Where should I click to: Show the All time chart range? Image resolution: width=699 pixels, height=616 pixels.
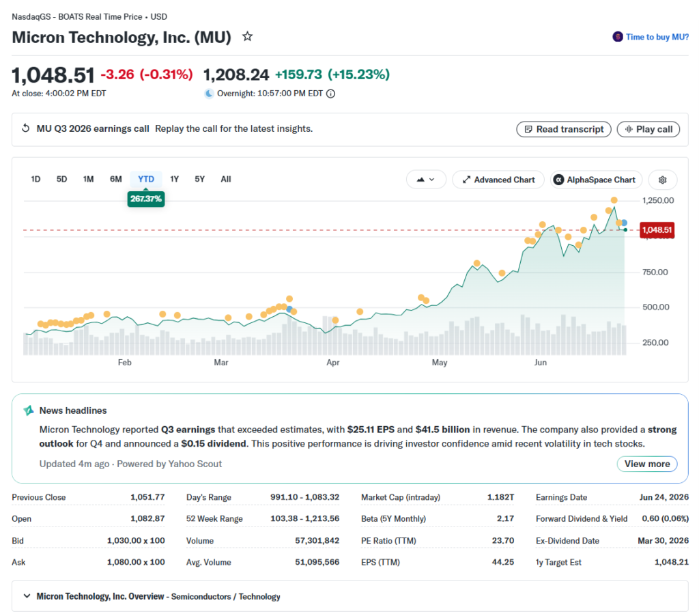point(226,180)
